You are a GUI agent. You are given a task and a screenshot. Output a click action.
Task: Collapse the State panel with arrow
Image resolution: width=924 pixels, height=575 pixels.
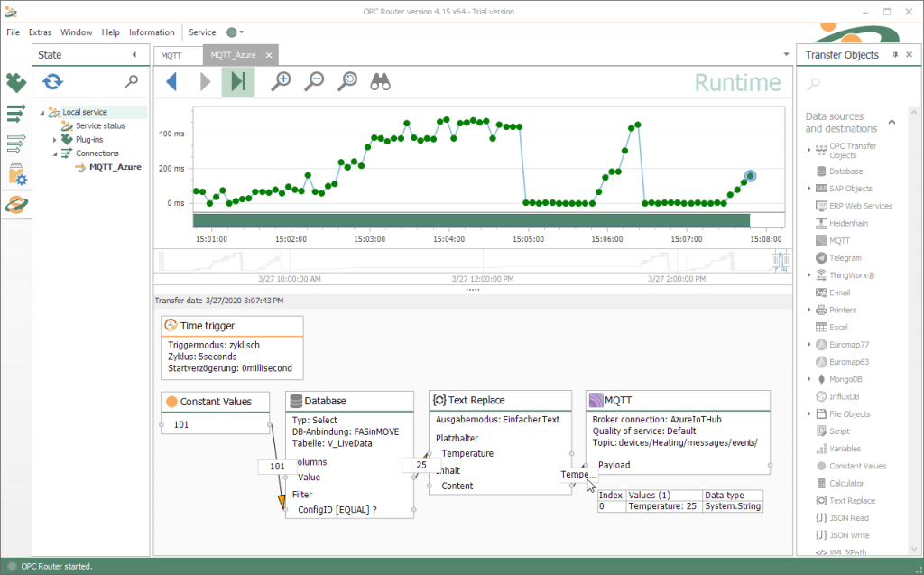(x=134, y=55)
